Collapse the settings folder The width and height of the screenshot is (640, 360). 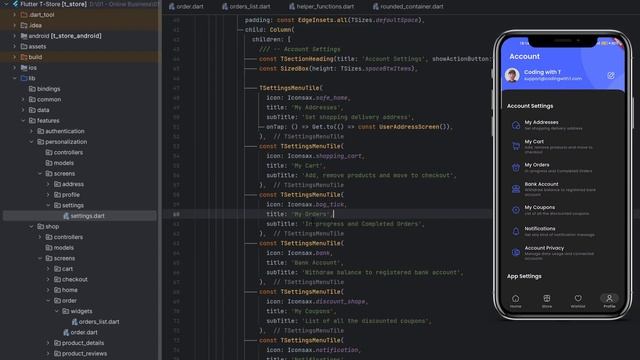click(x=48, y=205)
